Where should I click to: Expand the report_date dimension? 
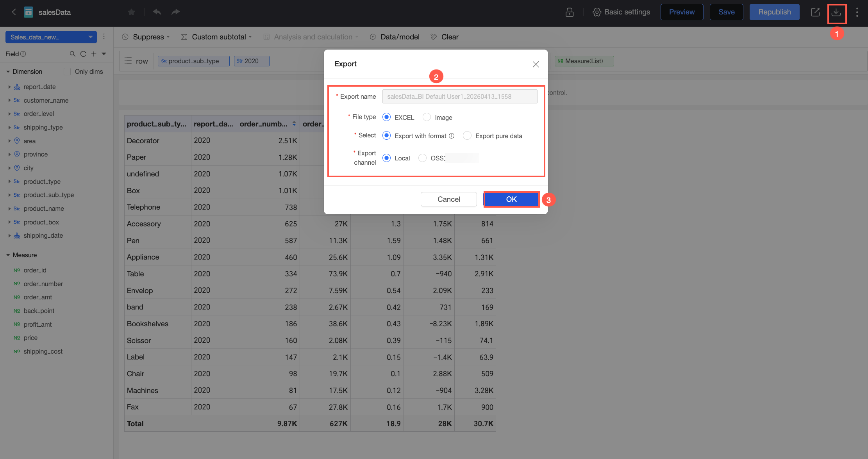point(9,87)
